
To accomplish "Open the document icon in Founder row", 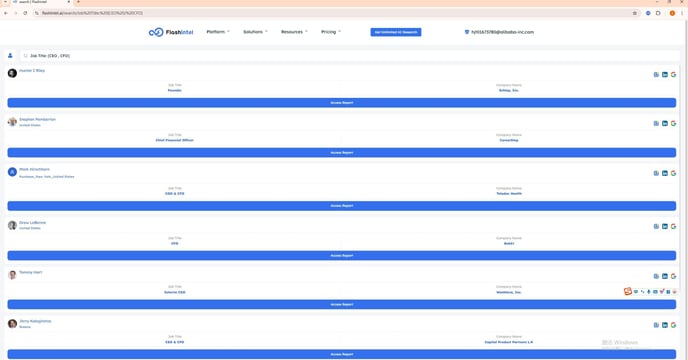I will click(656, 75).
